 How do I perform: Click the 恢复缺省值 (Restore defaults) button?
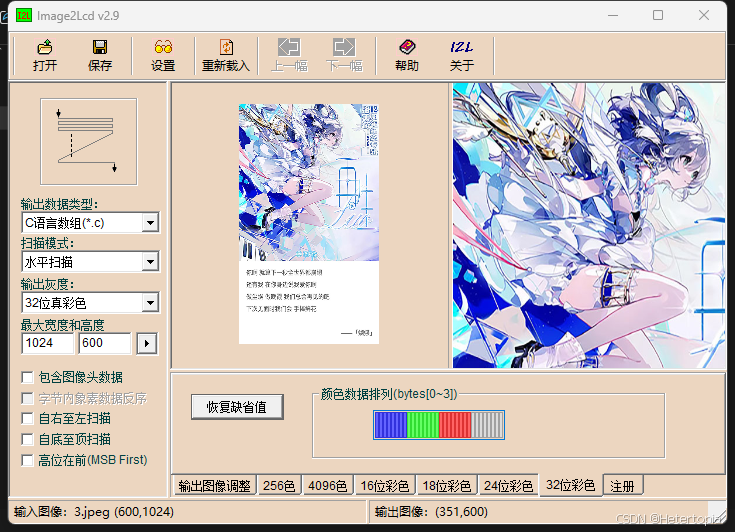click(237, 407)
